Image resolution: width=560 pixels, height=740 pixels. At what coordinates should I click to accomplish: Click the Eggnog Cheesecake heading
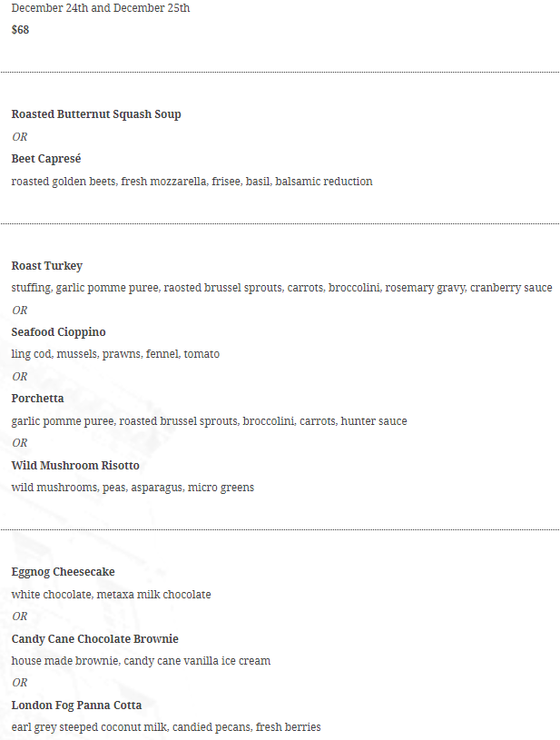[64, 572]
